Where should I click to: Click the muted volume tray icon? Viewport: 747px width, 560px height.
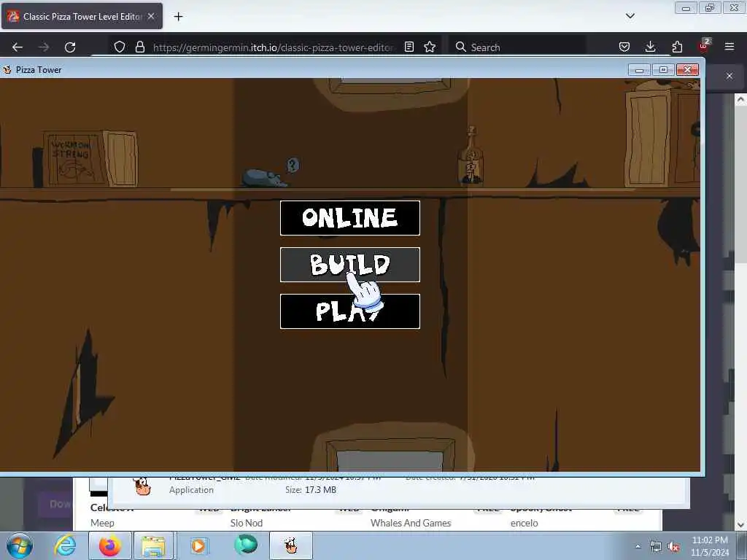(673, 547)
